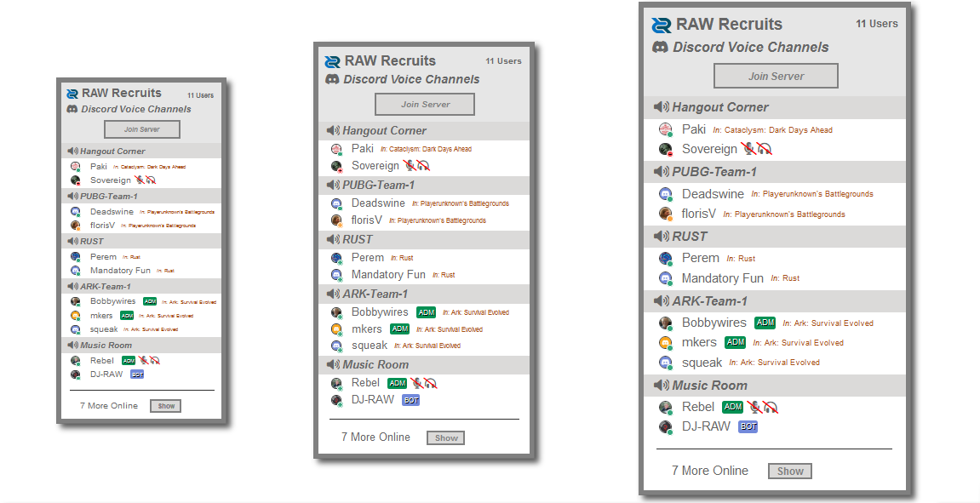Click RAW logo icon in medium widget
980x503 pixels.
coord(333,62)
